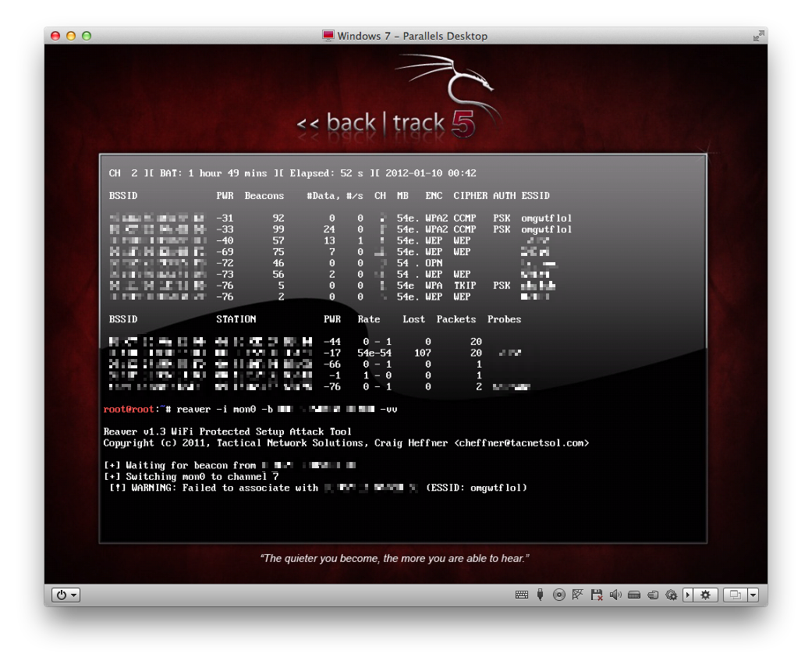The image size is (812, 668).
Task: Click the rate value 54e-54
Action: (x=374, y=353)
